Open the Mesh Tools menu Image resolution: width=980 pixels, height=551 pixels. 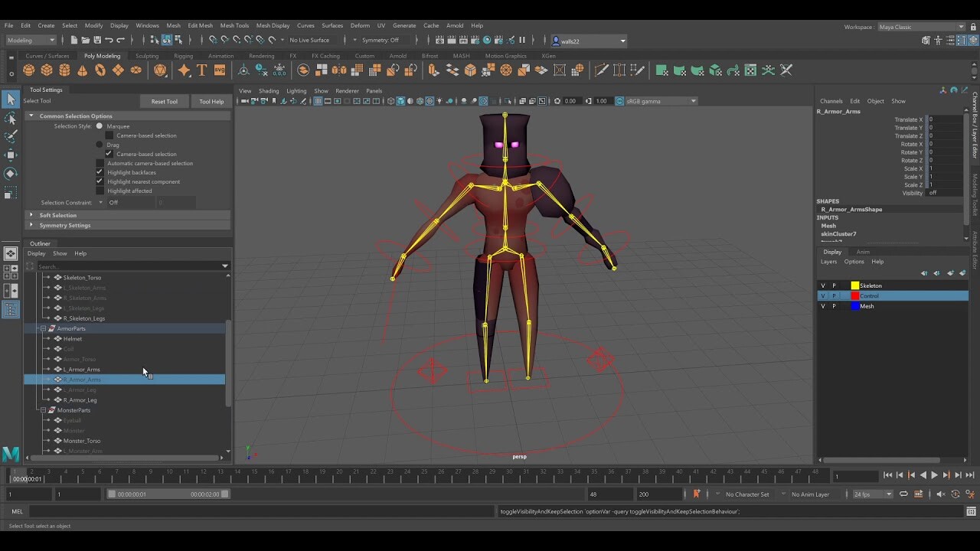[x=234, y=25]
